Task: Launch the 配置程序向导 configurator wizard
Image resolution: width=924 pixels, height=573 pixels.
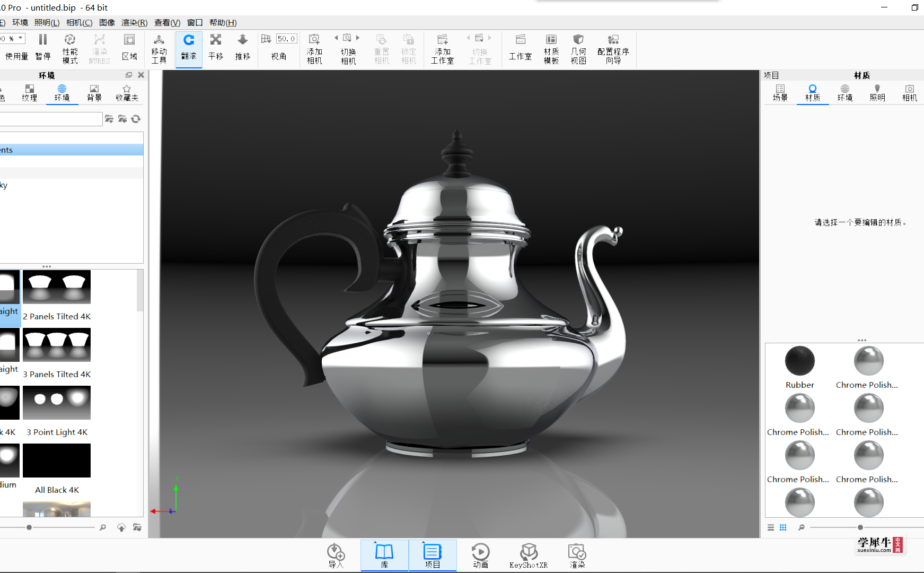Action: click(613, 49)
